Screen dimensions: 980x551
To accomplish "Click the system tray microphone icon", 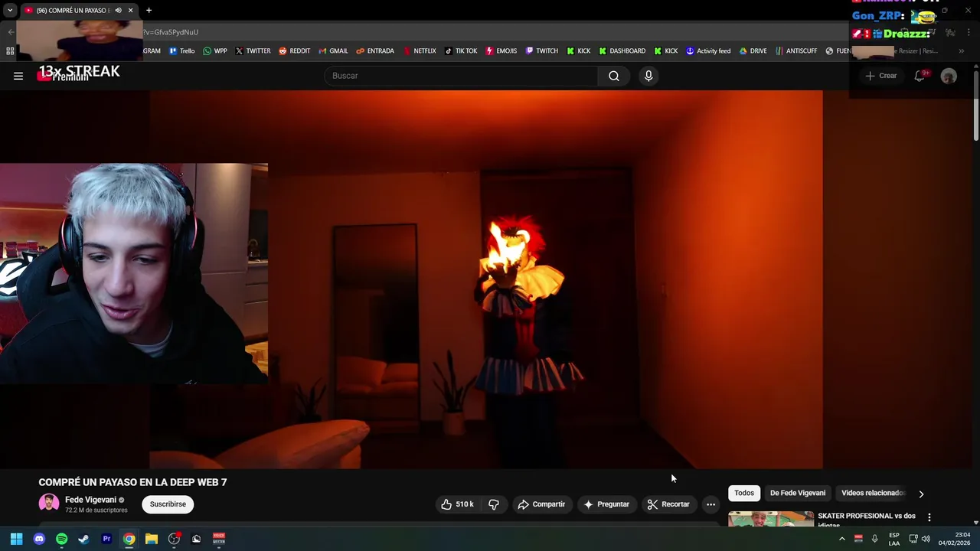I will click(x=874, y=539).
